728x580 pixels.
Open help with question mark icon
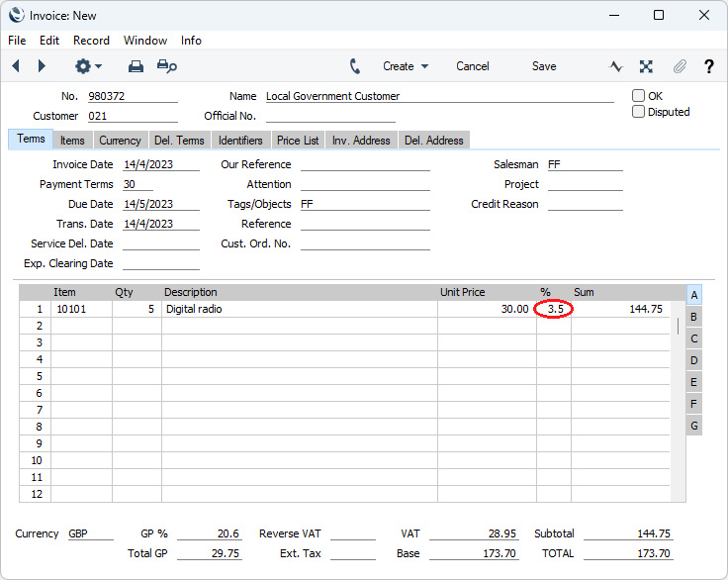pos(708,66)
